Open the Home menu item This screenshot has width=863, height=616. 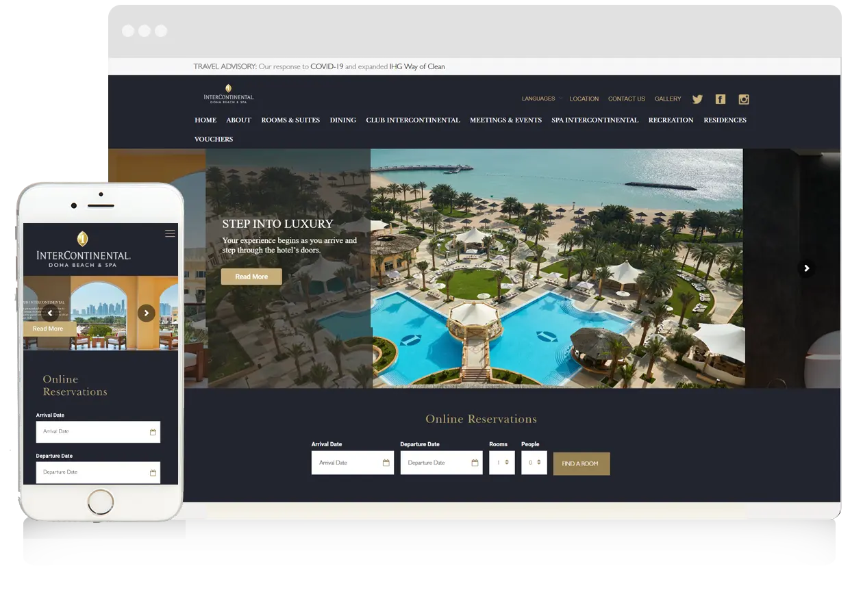click(205, 120)
